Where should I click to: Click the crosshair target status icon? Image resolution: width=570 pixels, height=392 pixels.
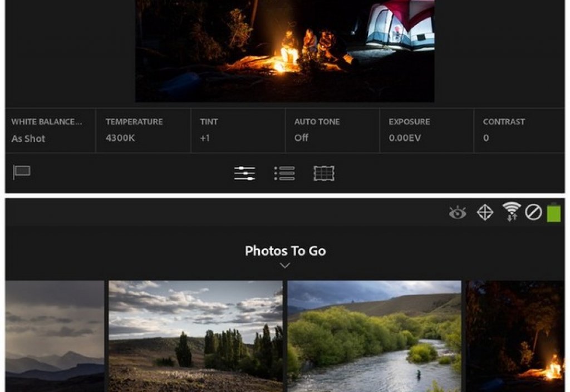click(485, 212)
